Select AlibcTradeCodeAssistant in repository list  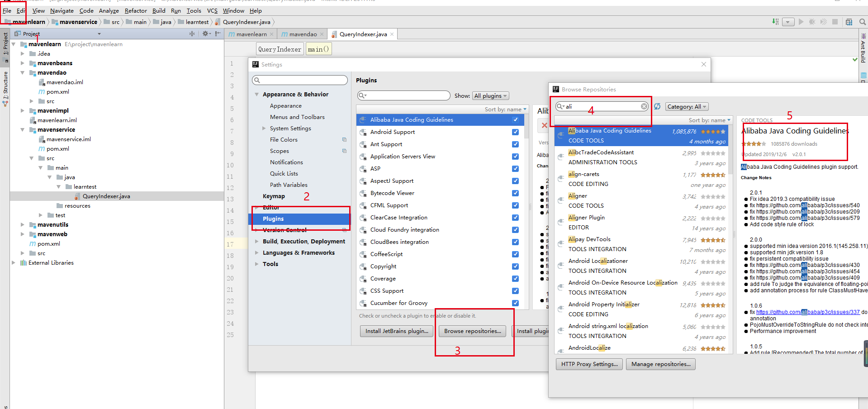coord(641,157)
